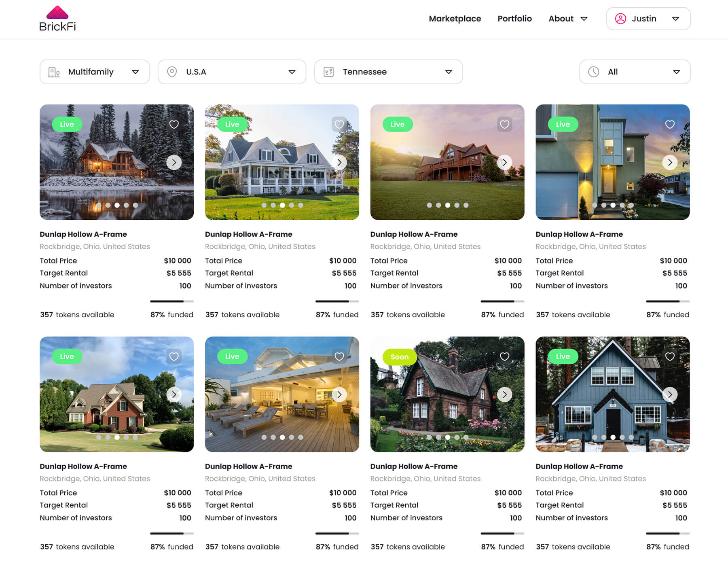The image size is (728, 564).
Task: Click next arrow on the stone cottage image
Action: coord(504,394)
